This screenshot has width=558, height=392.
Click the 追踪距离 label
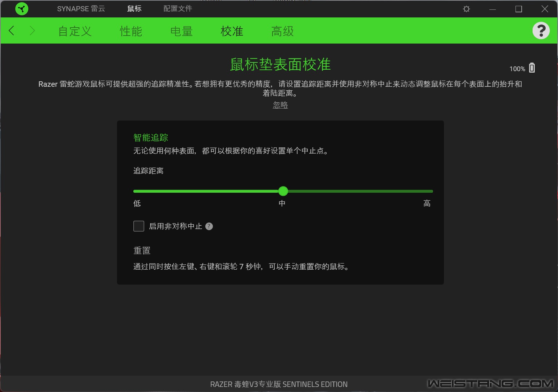[x=148, y=171]
